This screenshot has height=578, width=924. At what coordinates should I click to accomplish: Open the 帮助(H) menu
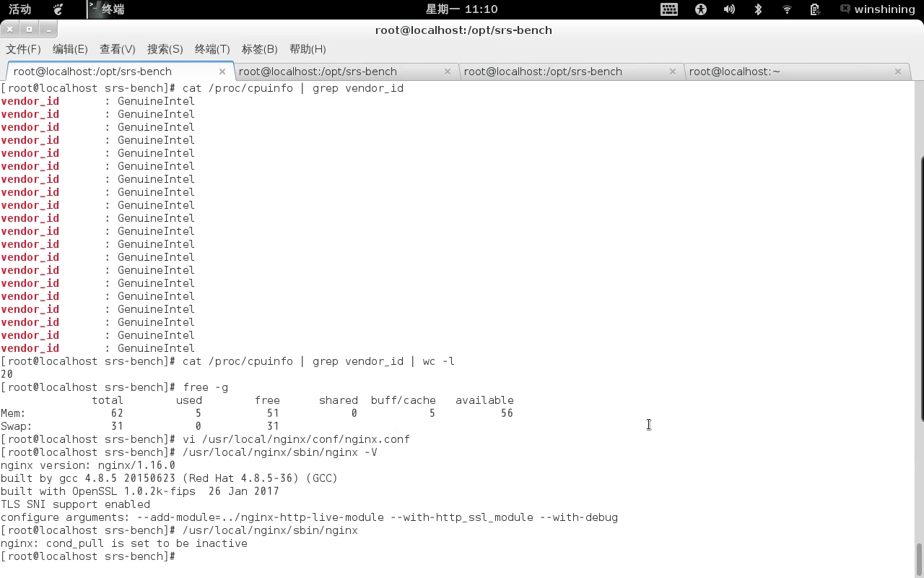click(308, 49)
